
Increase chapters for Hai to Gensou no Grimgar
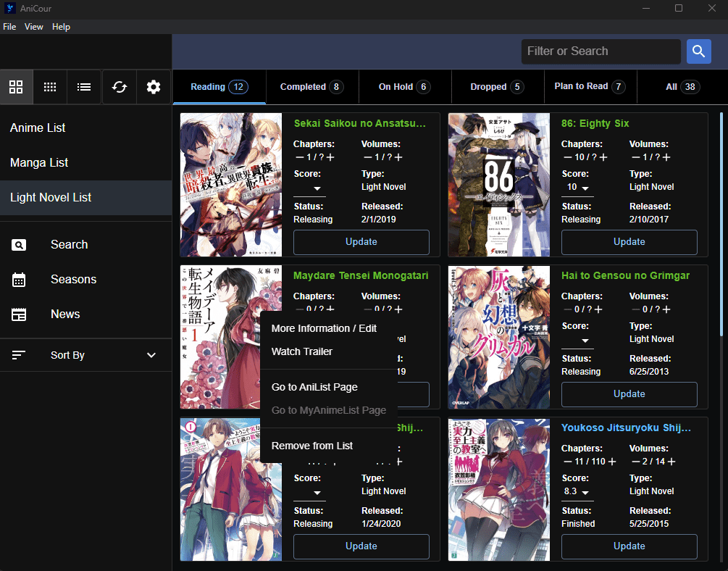pos(598,309)
